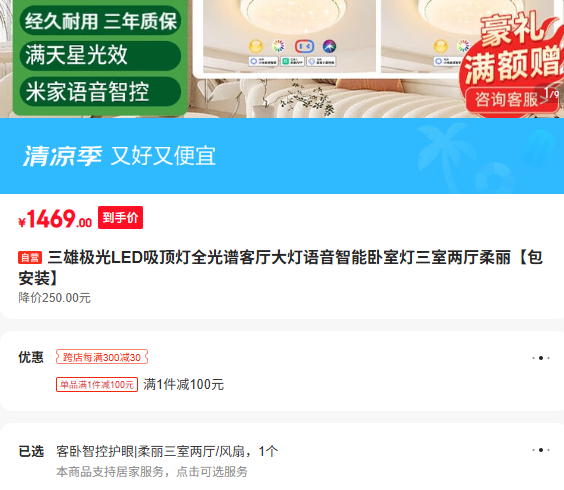Click the 1/9 image counter indicator
The image size is (564, 490).
click(x=551, y=94)
